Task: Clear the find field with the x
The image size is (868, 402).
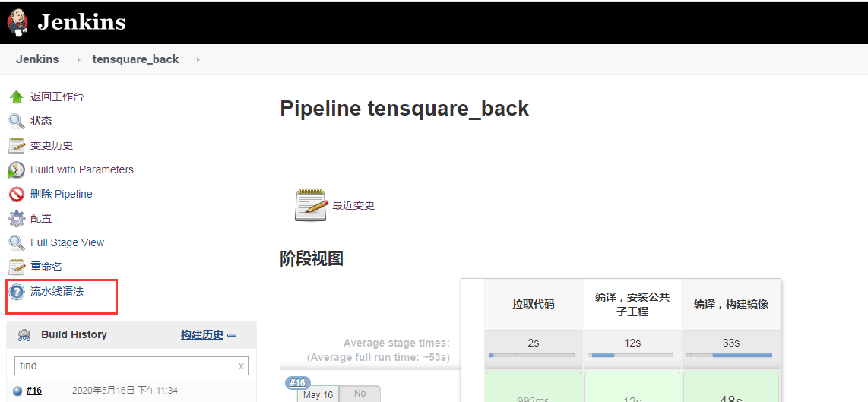Action: click(x=242, y=366)
